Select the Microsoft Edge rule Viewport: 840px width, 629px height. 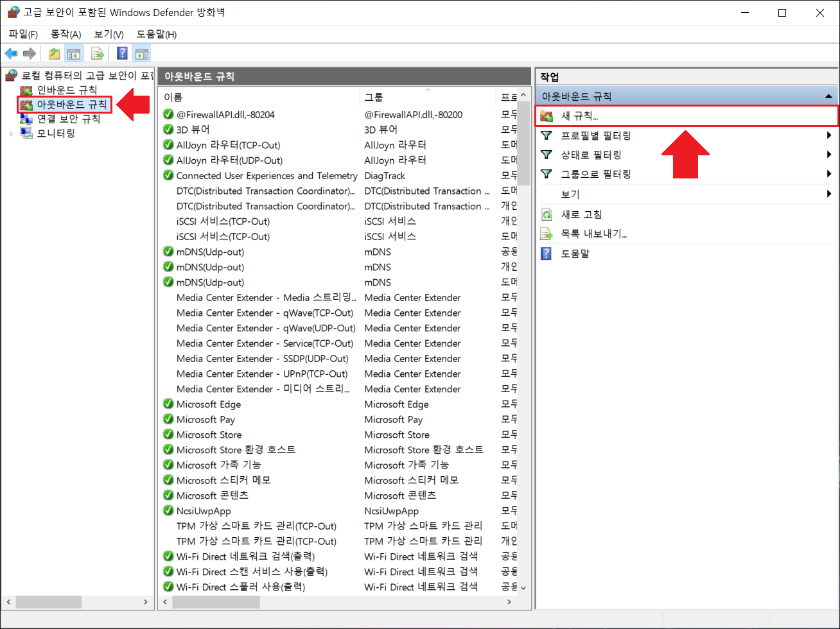pyautogui.click(x=209, y=404)
